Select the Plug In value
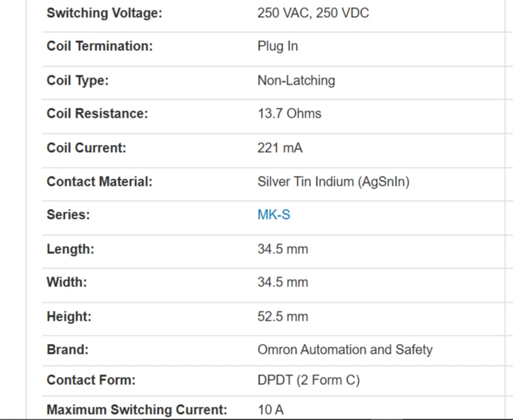The height and width of the screenshot is (420, 513). (277, 46)
